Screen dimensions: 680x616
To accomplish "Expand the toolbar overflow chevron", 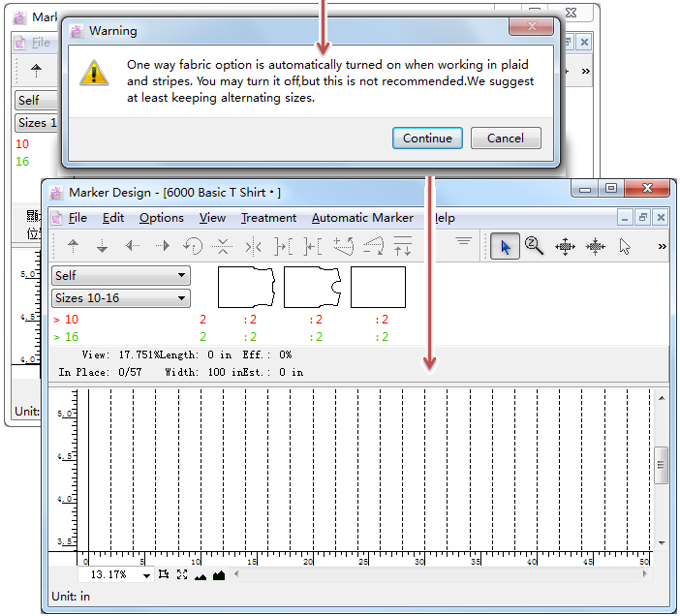I will pos(662,246).
